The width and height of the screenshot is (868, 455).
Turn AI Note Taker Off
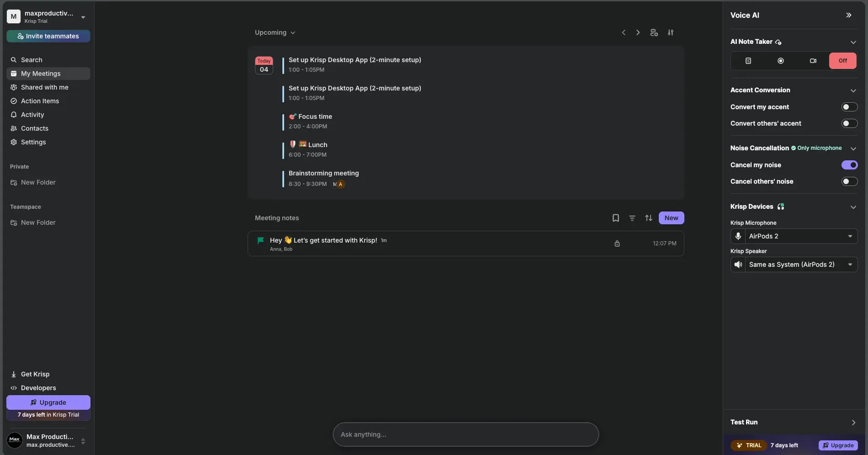(x=843, y=61)
